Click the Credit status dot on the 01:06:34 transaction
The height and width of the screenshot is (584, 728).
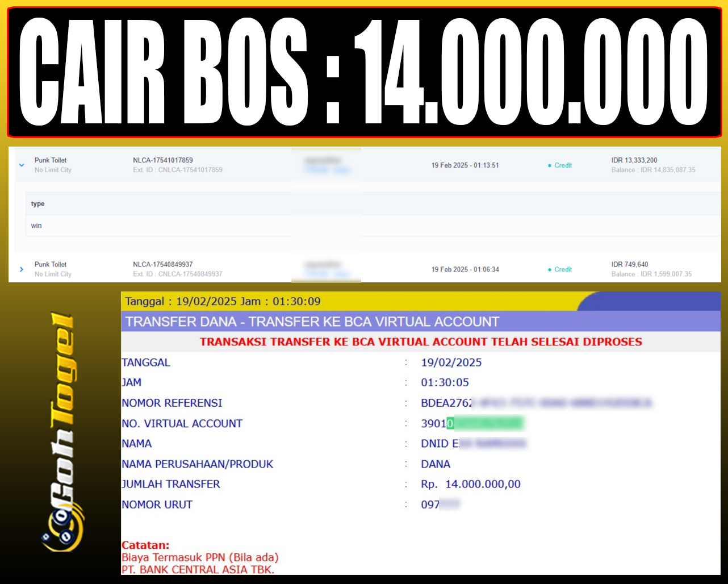tap(550, 270)
